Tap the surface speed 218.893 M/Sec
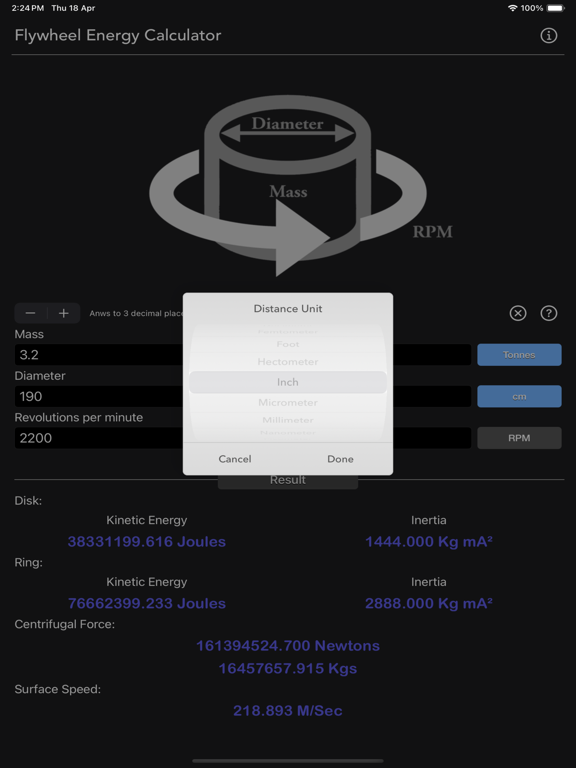This screenshot has width=576, height=768. click(288, 711)
